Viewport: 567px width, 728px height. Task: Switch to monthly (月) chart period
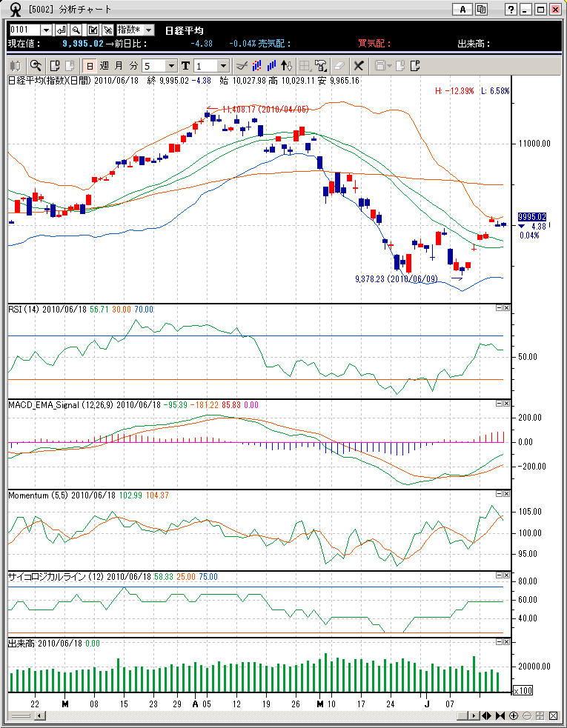[119, 65]
